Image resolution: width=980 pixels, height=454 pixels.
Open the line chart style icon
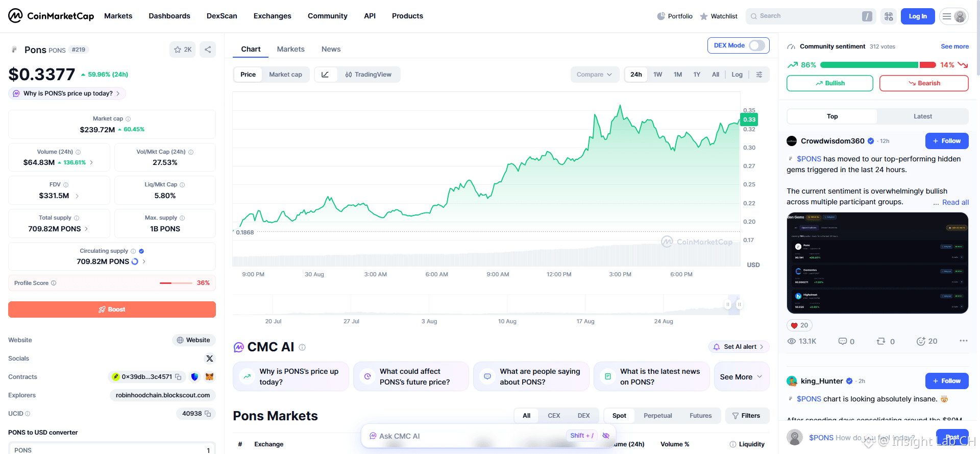pos(325,75)
